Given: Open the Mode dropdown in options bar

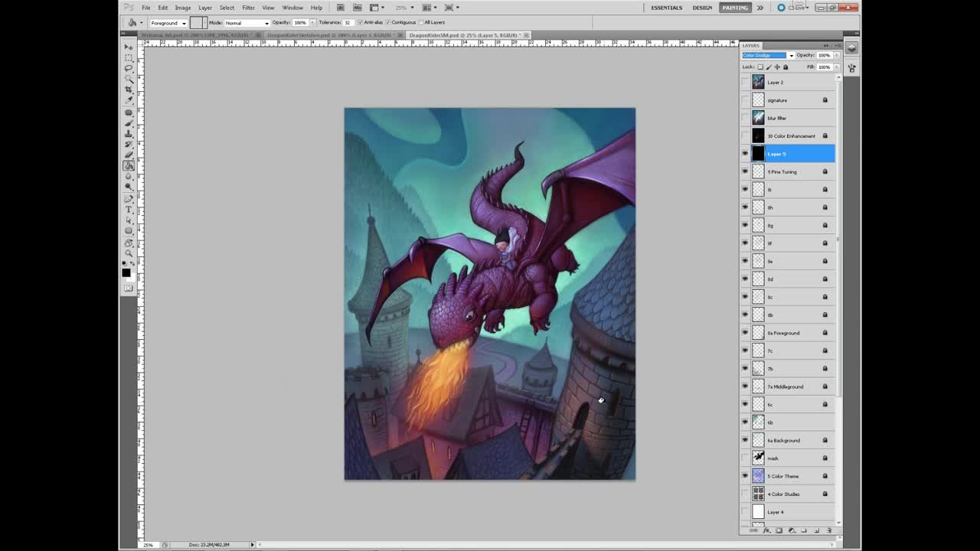Looking at the screenshot, I should pyautogui.click(x=247, y=23).
